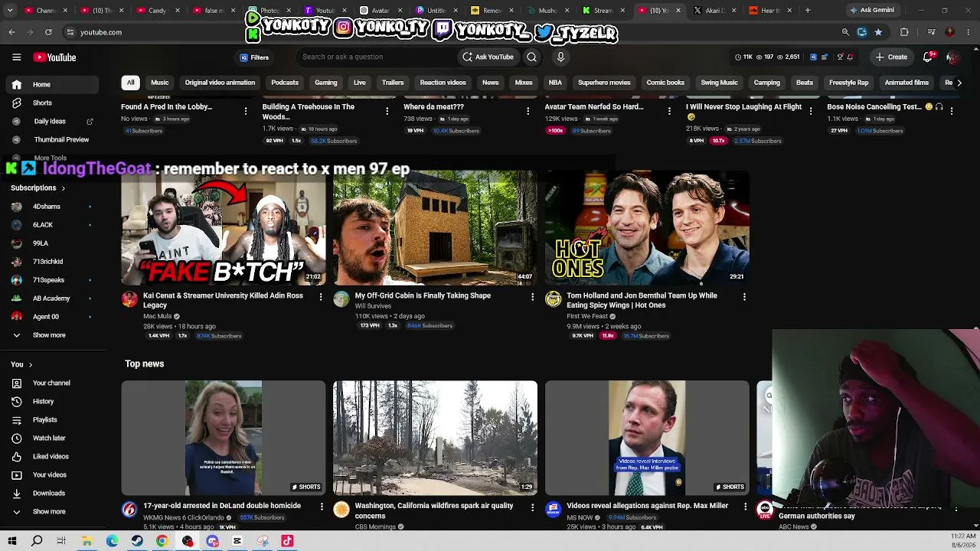Expand Show more under subscriptions list
Image resolution: width=980 pixels, height=551 pixels.
[49, 335]
